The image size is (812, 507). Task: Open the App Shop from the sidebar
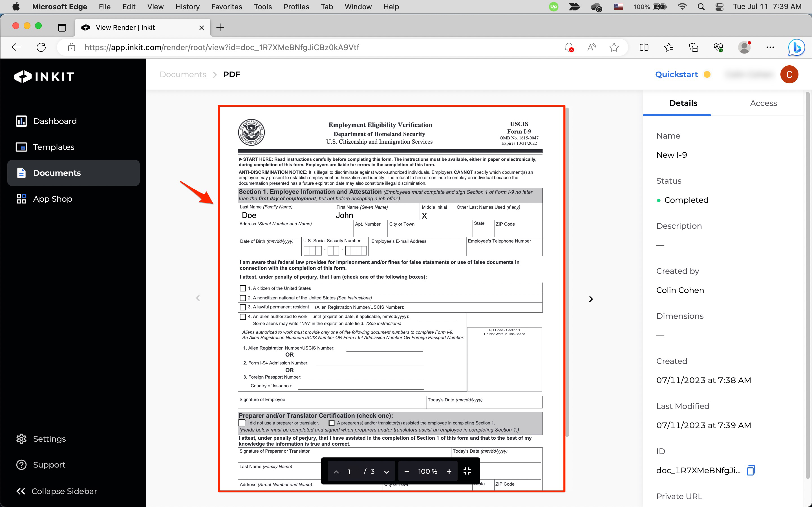[52, 199]
